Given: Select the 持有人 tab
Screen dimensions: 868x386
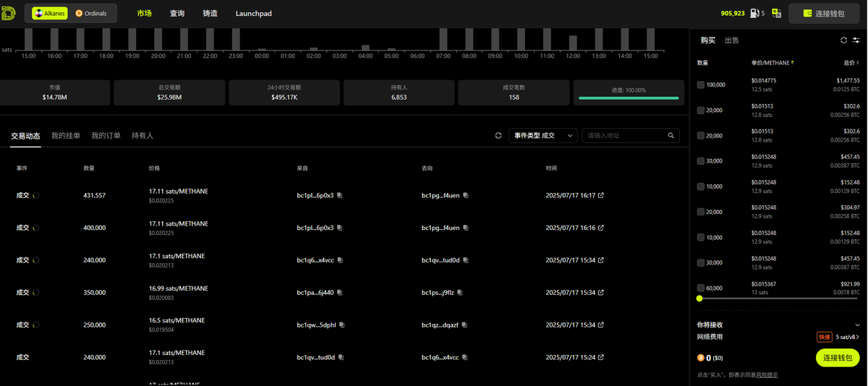Looking at the screenshot, I should pos(142,136).
